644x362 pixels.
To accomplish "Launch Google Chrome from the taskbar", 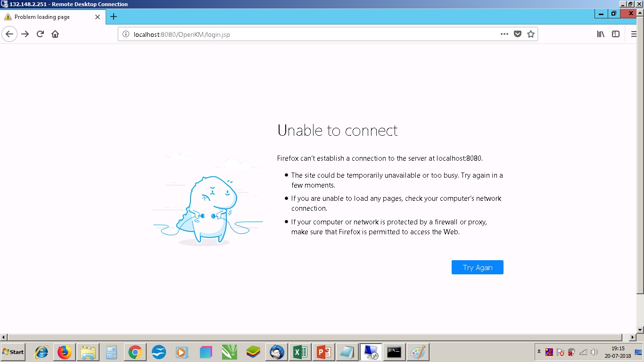I will pyautogui.click(x=135, y=352).
